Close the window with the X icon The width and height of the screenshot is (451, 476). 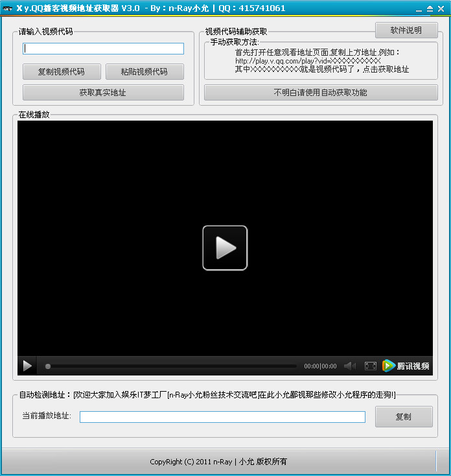click(441, 9)
